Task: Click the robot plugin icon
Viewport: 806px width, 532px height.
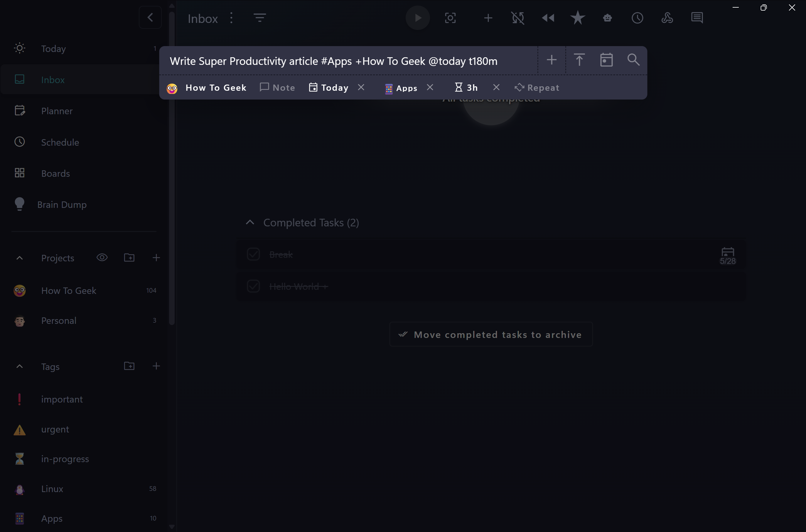Action: (x=607, y=18)
